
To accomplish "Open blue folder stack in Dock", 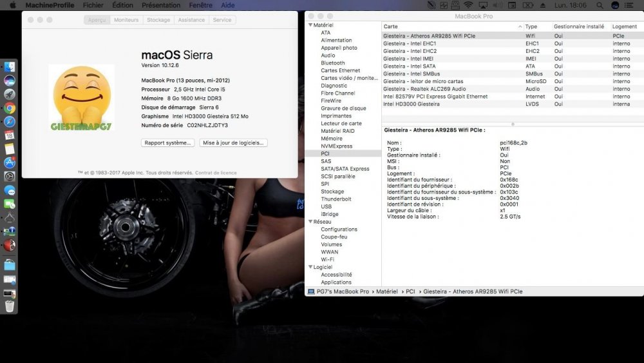I will 10,265.
